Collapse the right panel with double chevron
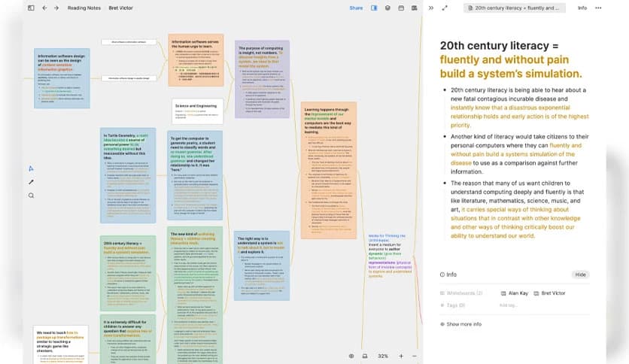Viewport: 629px width, 364px height. (431, 8)
